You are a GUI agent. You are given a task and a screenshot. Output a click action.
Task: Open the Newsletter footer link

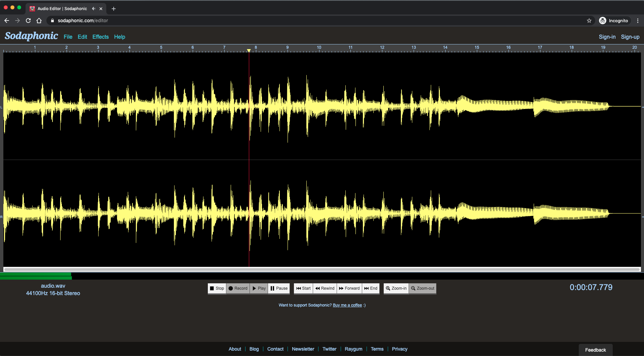click(303, 349)
